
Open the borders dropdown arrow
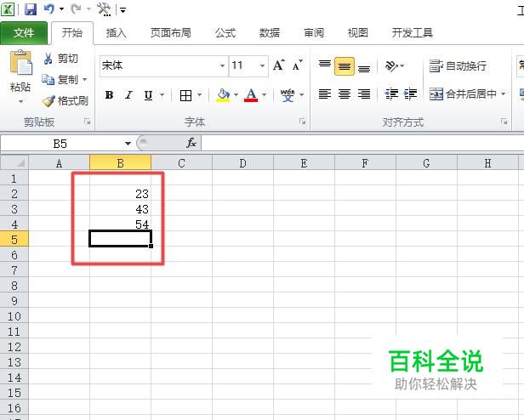[x=200, y=95]
